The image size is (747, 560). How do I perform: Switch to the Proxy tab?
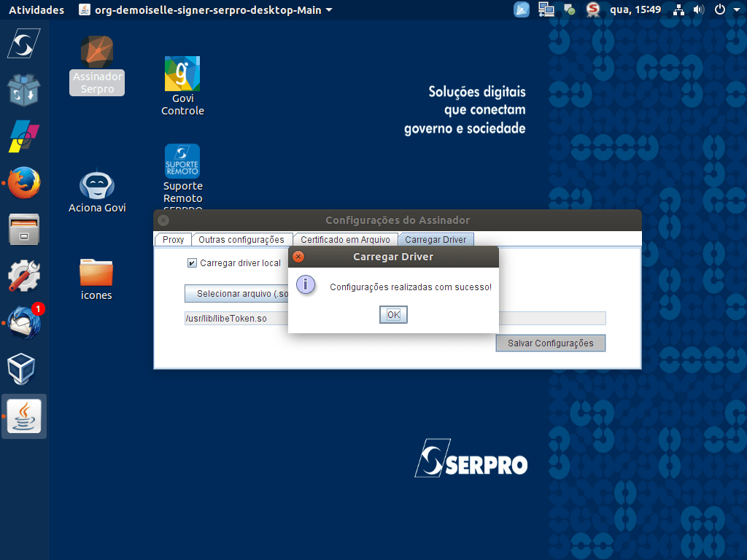pyautogui.click(x=173, y=239)
